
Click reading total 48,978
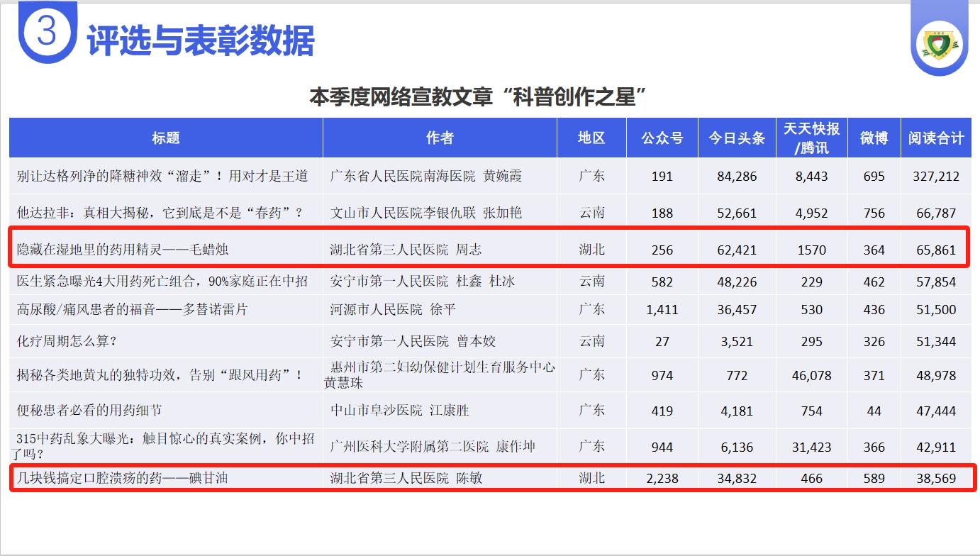tap(936, 375)
